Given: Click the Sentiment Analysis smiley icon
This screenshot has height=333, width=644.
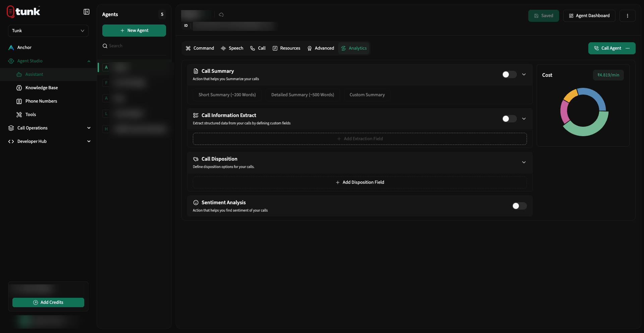Looking at the screenshot, I should coord(196,203).
